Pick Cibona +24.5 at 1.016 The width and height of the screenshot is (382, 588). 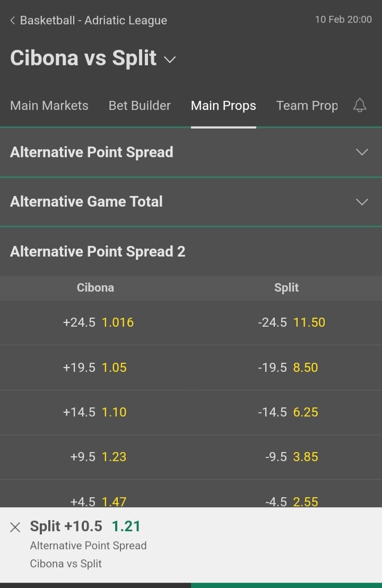coord(95,322)
